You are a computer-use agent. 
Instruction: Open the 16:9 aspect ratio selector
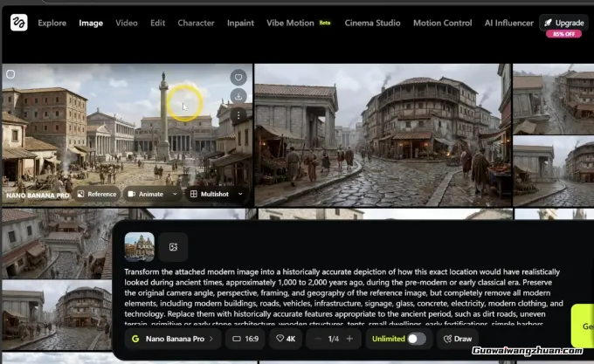click(244, 338)
